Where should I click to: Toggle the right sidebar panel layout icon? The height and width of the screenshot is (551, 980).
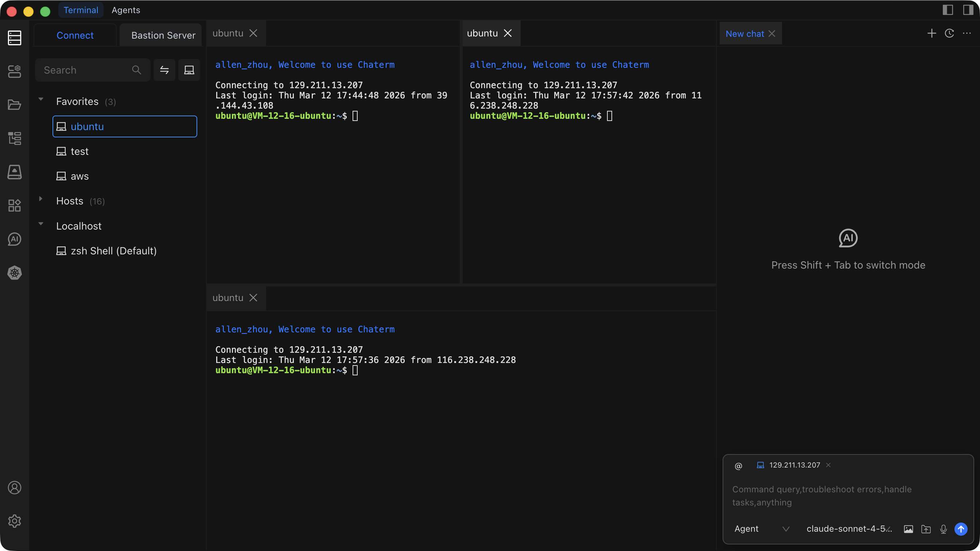tap(968, 10)
